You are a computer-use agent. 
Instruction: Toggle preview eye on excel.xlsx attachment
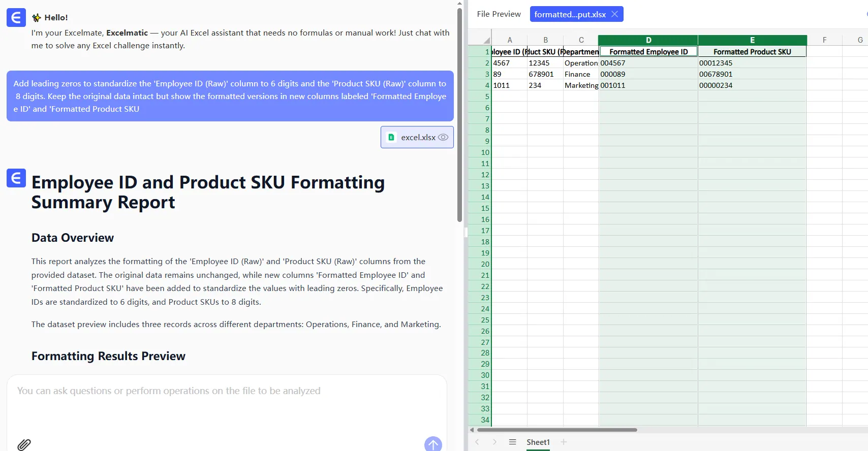443,137
